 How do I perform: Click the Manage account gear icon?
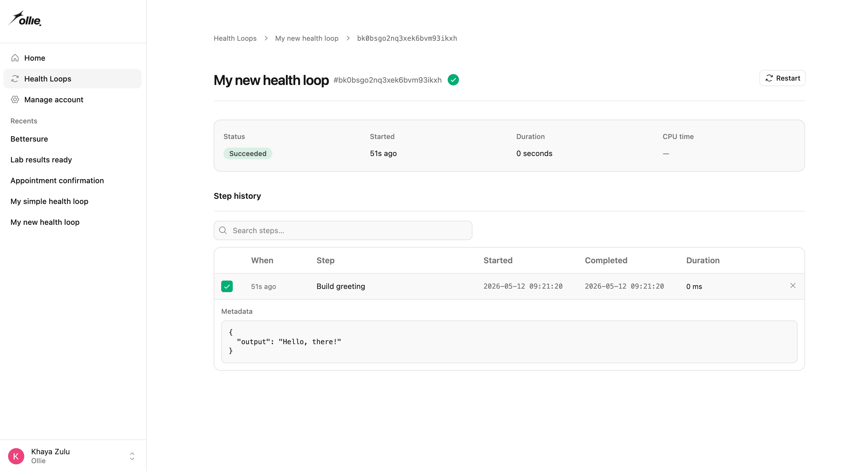tap(15, 99)
